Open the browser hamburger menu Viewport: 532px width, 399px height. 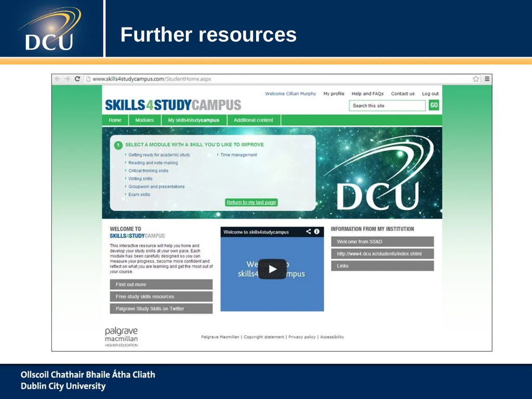coord(487,79)
